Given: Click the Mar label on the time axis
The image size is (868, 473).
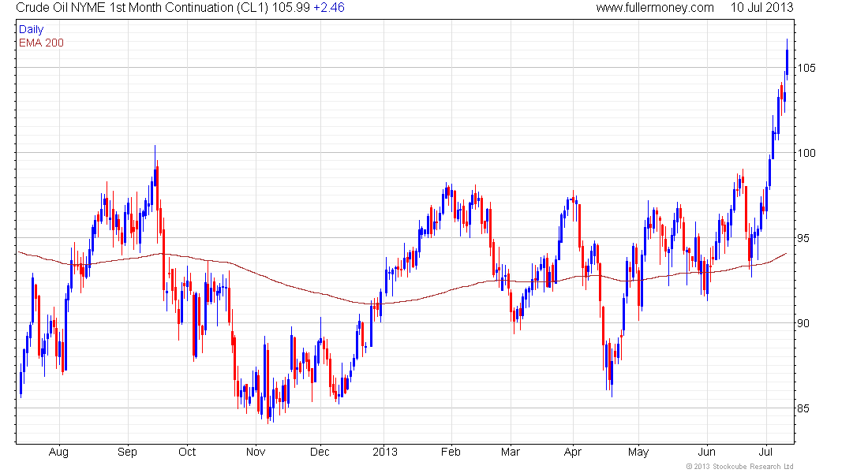Looking at the screenshot, I should 511,452.
